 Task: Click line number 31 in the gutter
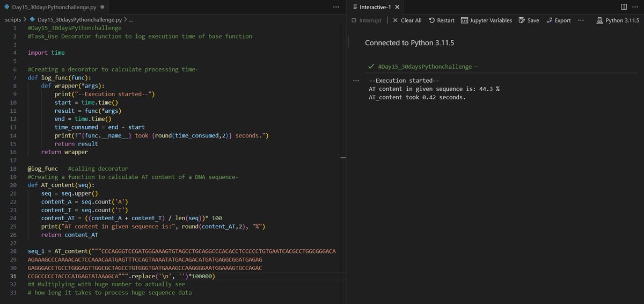pos(14,276)
